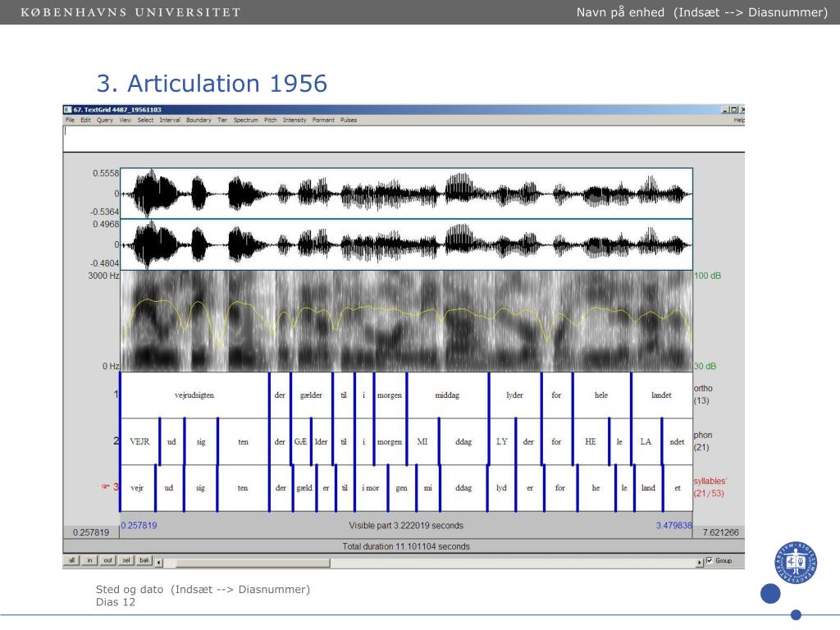Open the Interval menu
The height and width of the screenshot is (630, 840).
(x=170, y=120)
